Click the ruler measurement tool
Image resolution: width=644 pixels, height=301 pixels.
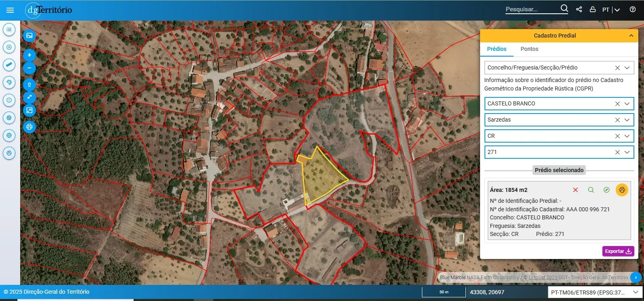[9, 65]
